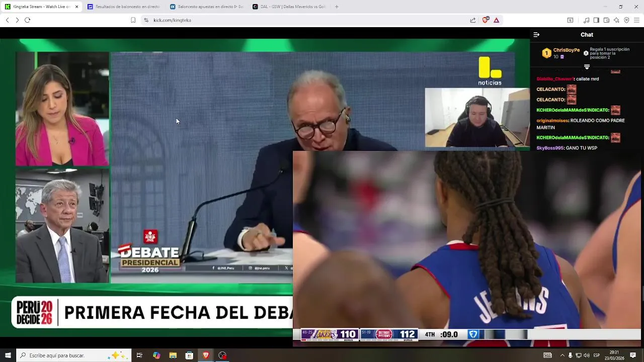
Task: Open the Brave main menu
Action: coord(636,20)
